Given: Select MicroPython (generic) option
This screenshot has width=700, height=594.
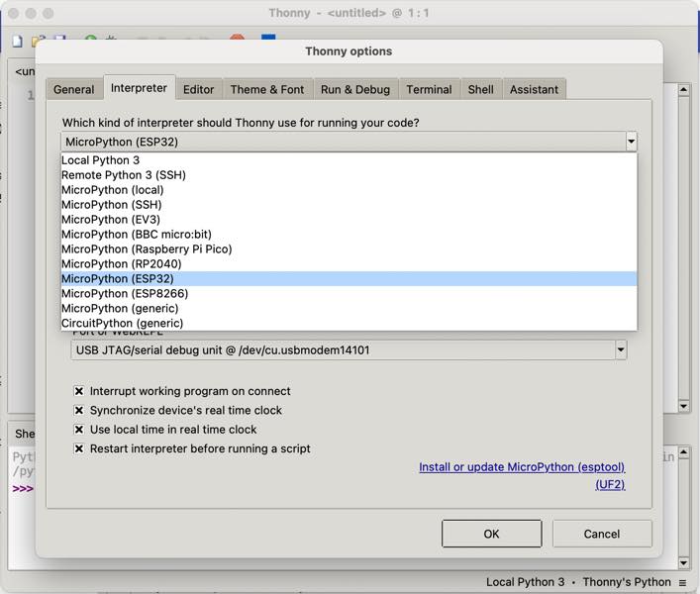Looking at the screenshot, I should pyautogui.click(x=349, y=308).
